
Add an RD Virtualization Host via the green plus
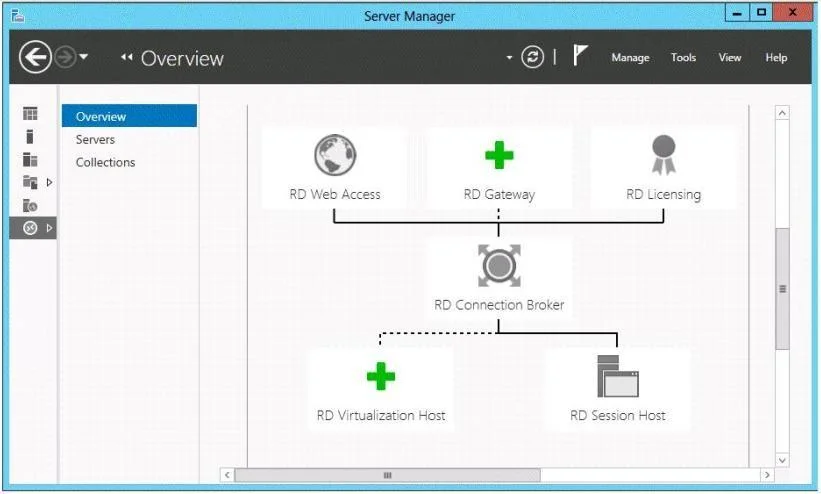pos(381,376)
